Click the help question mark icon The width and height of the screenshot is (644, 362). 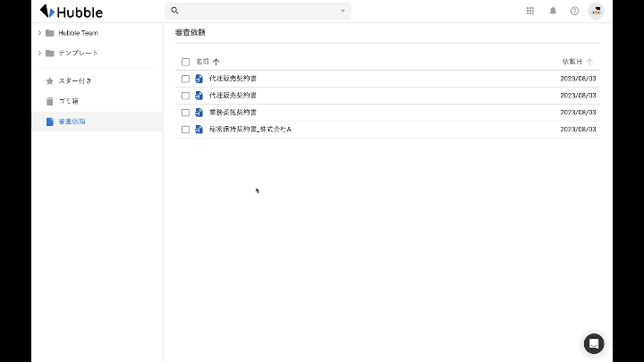pos(574,11)
